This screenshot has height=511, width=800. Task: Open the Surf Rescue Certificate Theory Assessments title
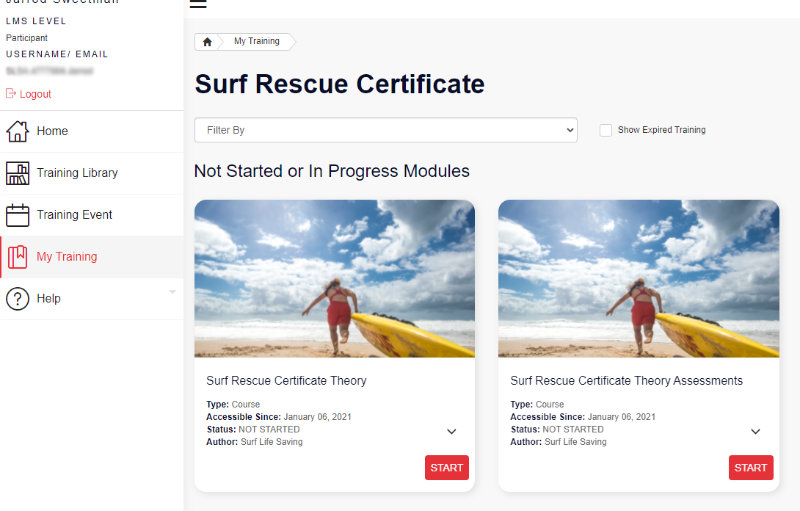[x=627, y=381]
